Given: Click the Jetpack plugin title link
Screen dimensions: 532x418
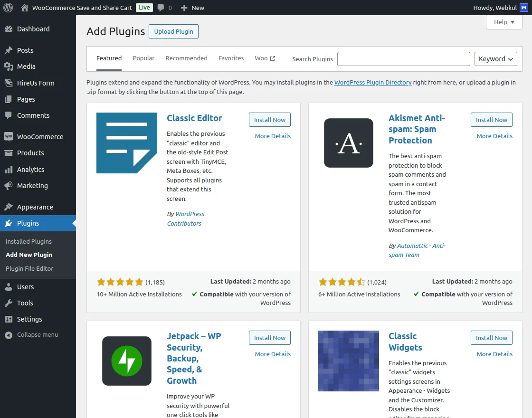Looking at the screenshot, I should 194,358.
